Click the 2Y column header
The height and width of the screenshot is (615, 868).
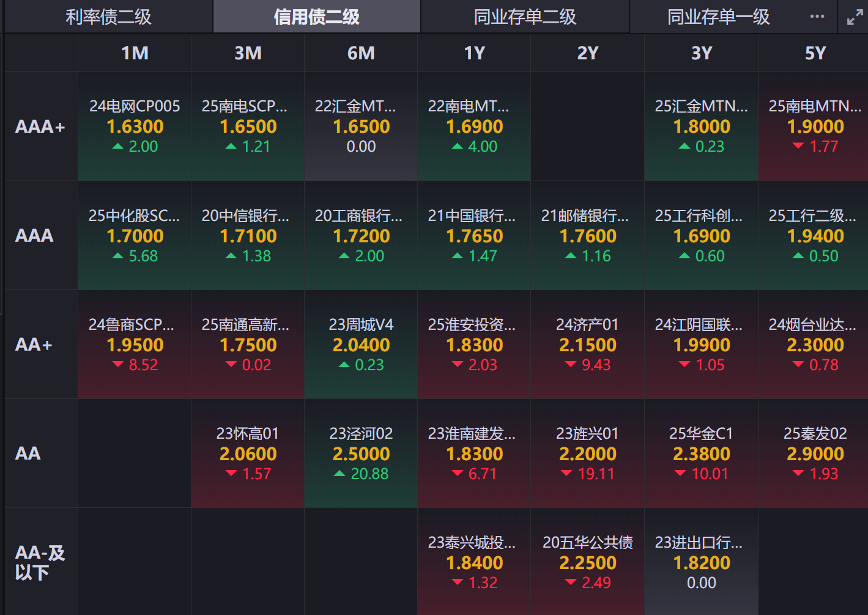click(587, 53)
